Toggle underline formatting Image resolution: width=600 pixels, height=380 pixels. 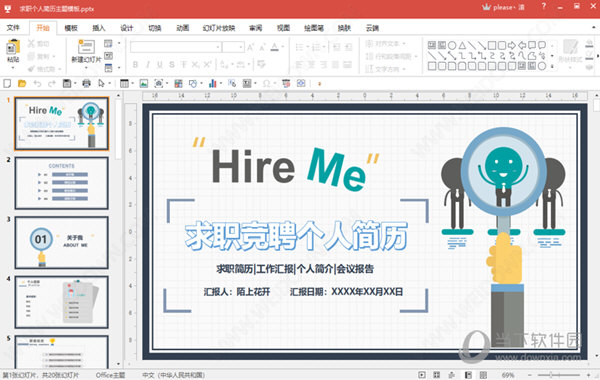pos(160,65)
